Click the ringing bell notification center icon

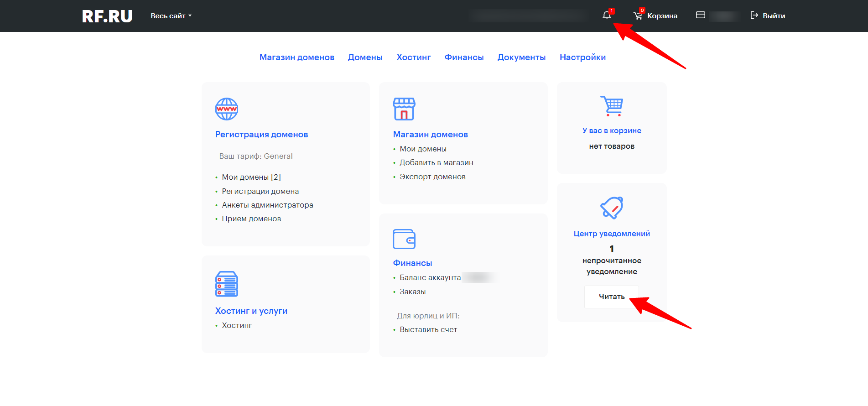612,208
